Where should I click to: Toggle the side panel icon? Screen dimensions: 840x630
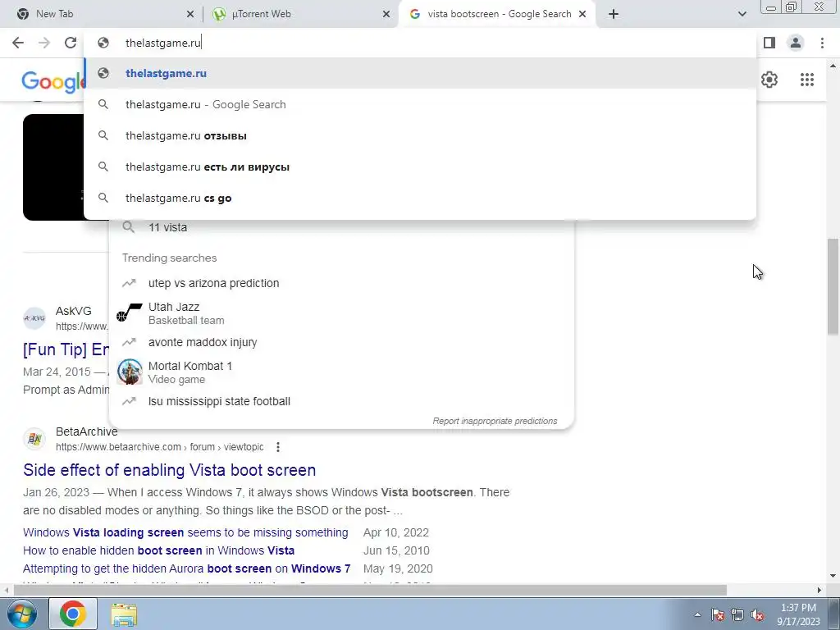[769, 43]
